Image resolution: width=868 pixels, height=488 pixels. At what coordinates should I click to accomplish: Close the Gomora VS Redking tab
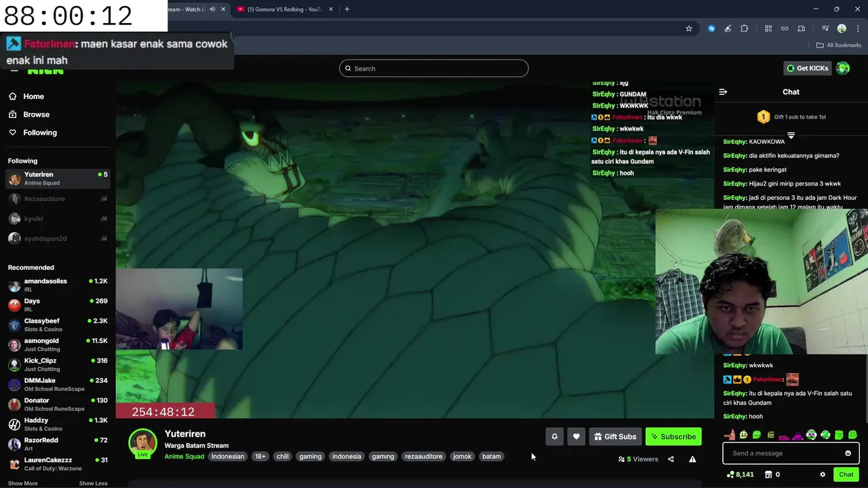[331, 9]
